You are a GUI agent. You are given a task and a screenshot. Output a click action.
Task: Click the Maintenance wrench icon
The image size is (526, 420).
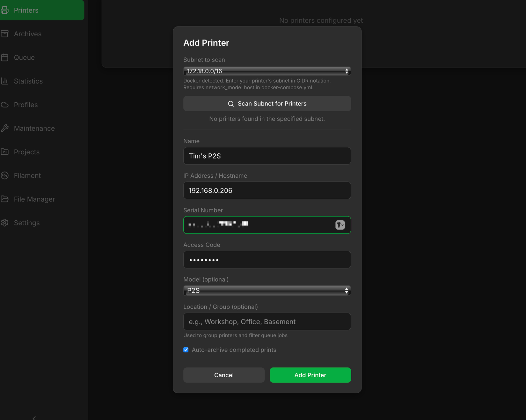(x=5, y=128)
